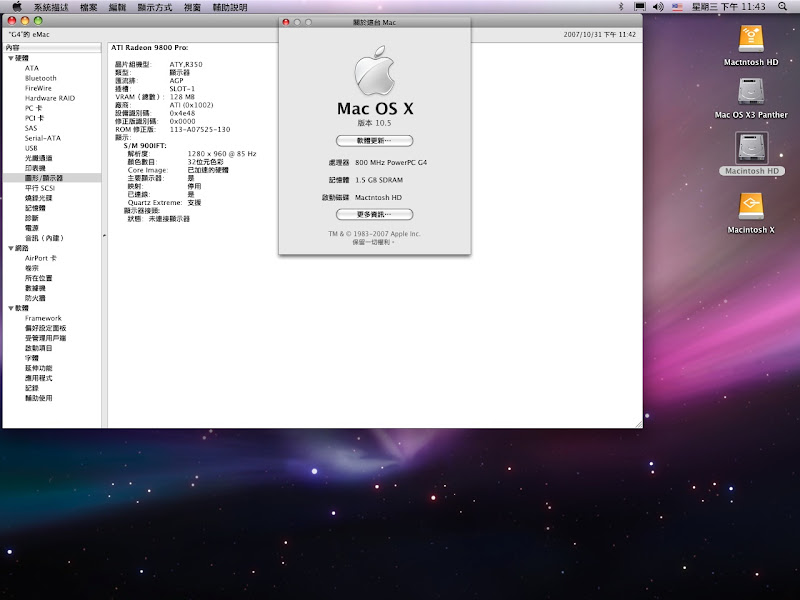Select 字體 under software

tap(32, 358)
